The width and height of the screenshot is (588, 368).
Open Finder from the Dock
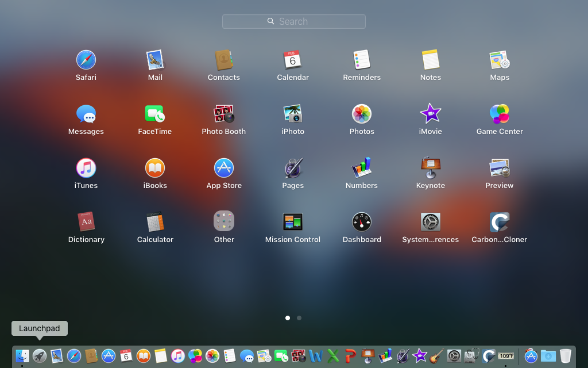click(x=22, y=356)
